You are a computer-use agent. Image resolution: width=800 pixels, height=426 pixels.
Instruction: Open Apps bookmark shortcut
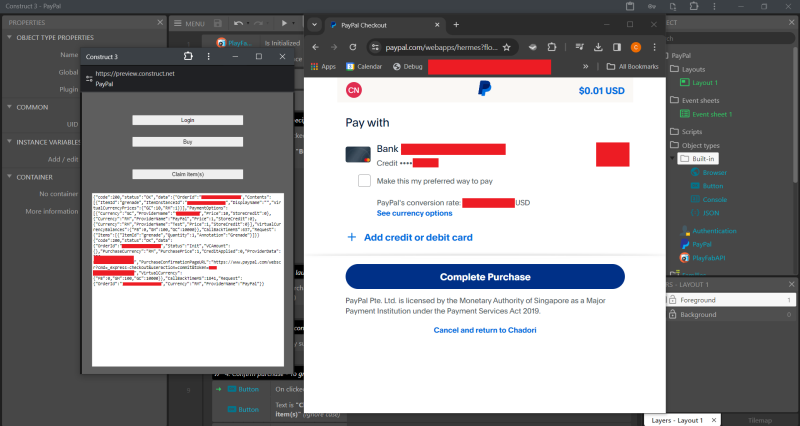[x=323, y=66]
